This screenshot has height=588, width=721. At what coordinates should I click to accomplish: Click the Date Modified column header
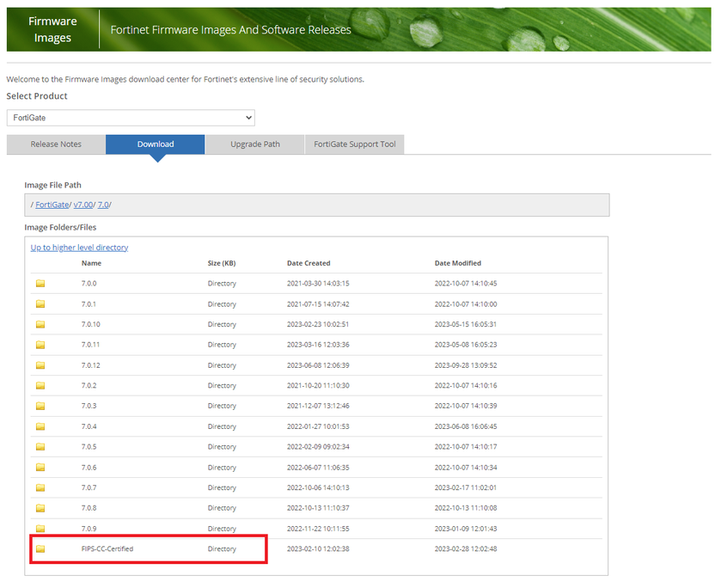[458, 263]
